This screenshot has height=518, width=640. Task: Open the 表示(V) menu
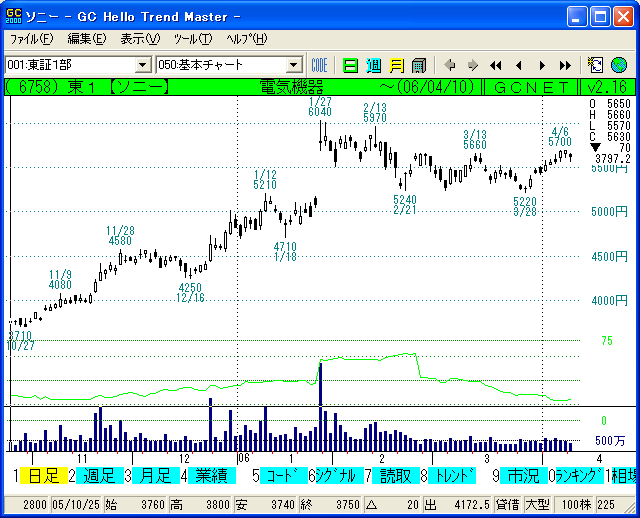point(140,39)
